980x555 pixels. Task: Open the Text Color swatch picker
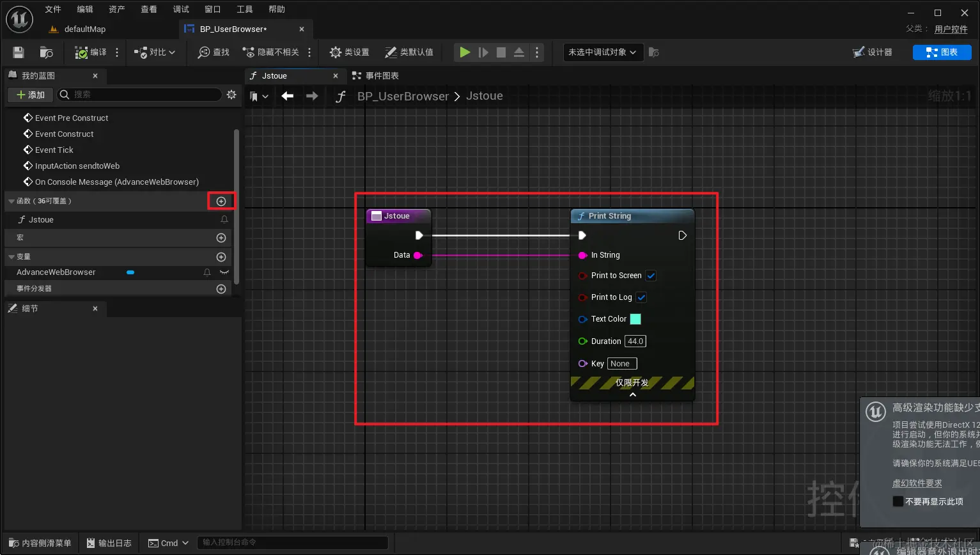(635, 318)
